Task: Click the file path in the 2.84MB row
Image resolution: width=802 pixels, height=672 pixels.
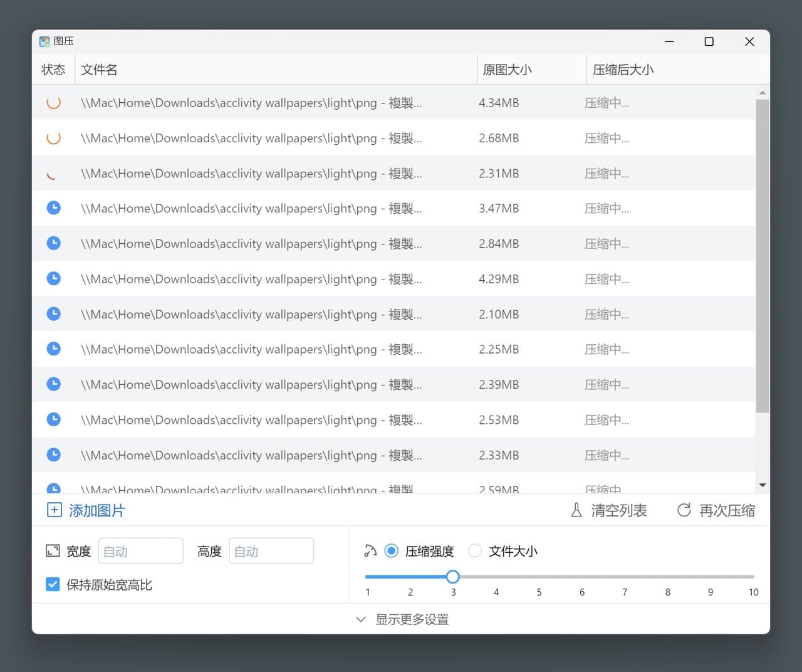Action: [251, 244]
